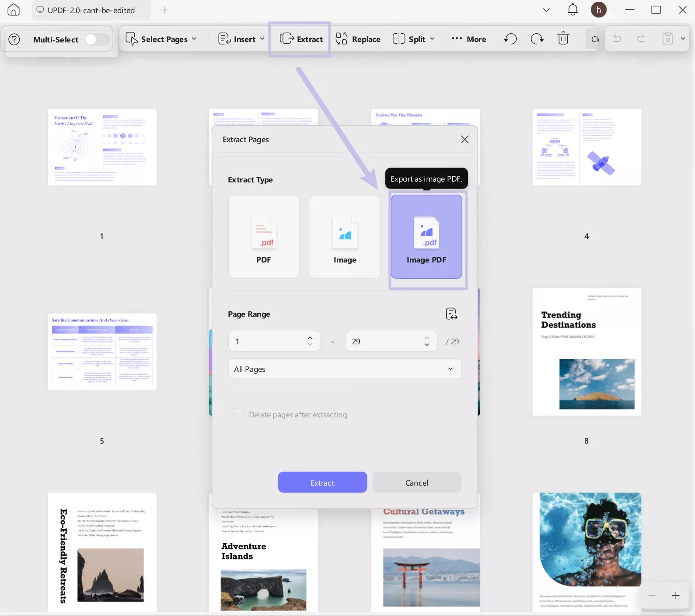Screen dimensions: 695x616
Task: Click the custom page range icon
Action: (451, 314)
